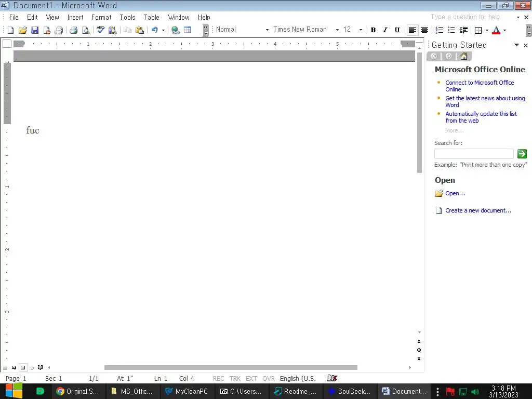
Task: Open the Original S... Chrome taskbar item
Action: 78,391
